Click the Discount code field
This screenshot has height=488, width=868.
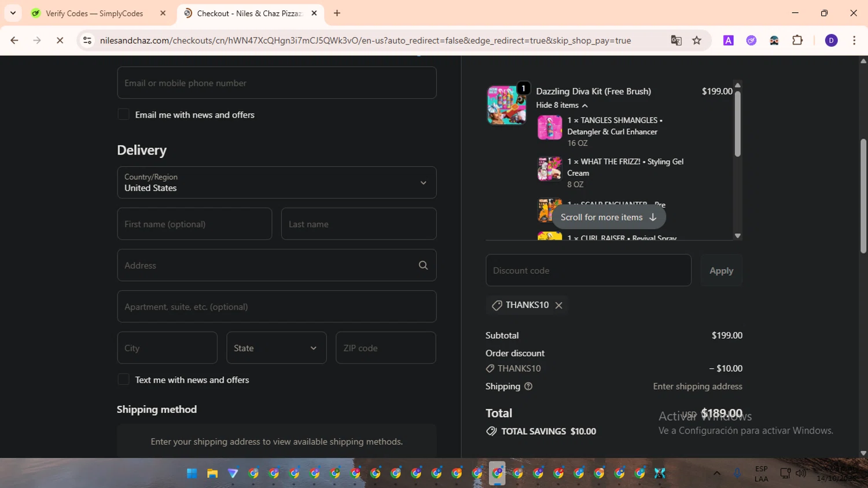coord(589,270)
